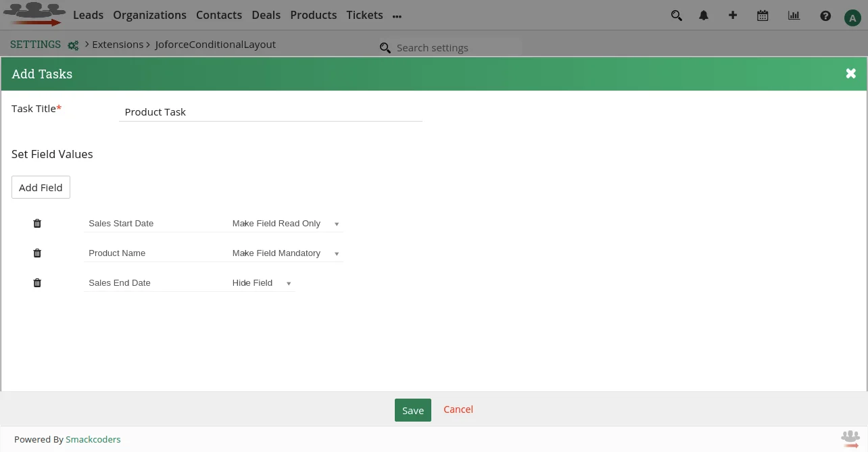Image resolution: width=868 pixels, height=452 pixels.
Task: Open reports using the bar chart icon
Action: coord(794,16)
